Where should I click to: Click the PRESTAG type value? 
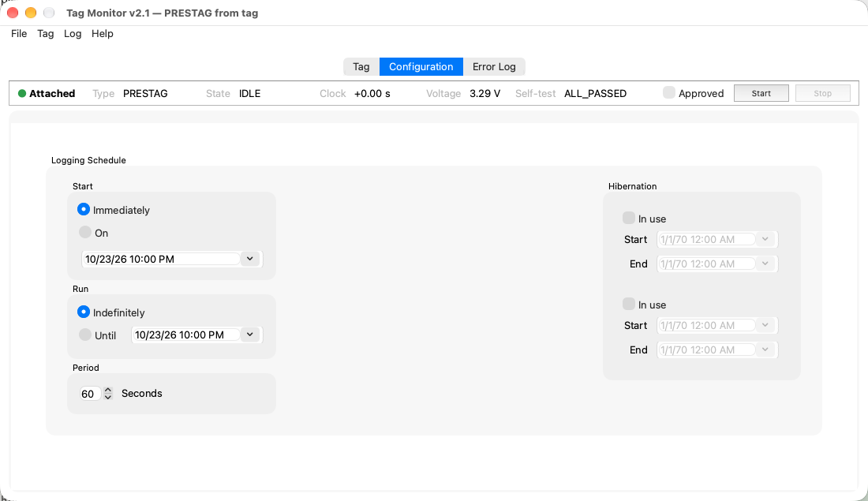(x=145, y=94)
